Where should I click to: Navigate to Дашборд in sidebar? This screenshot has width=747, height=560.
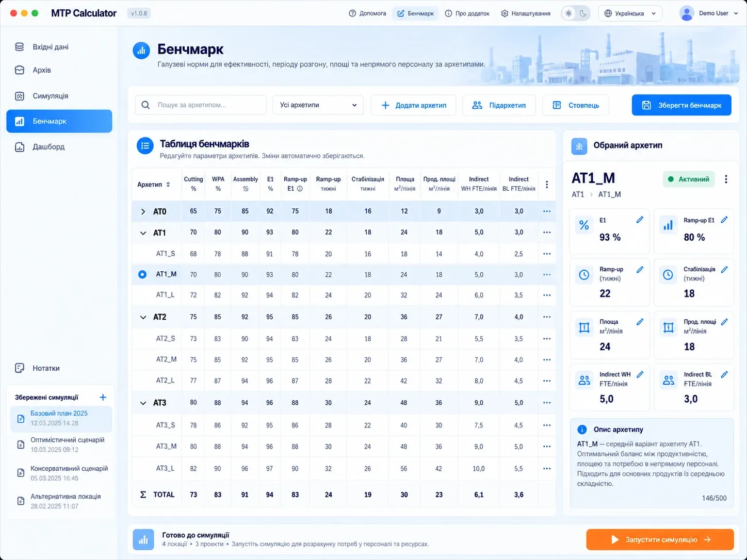(x=59, y=147)
